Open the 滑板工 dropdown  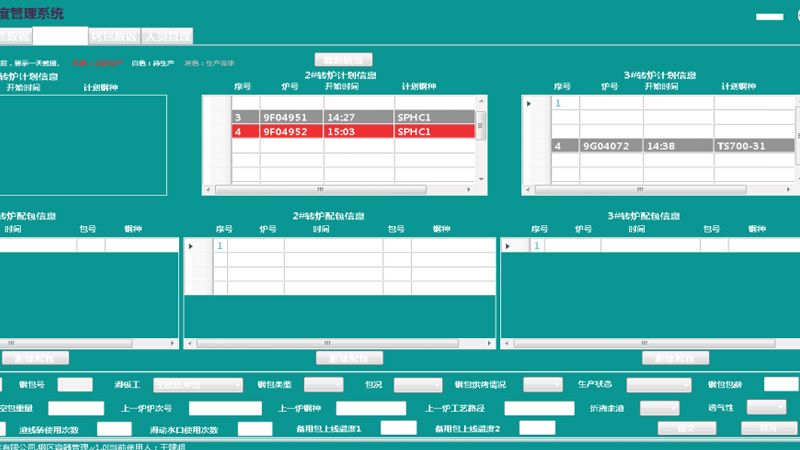click(237, 384)
